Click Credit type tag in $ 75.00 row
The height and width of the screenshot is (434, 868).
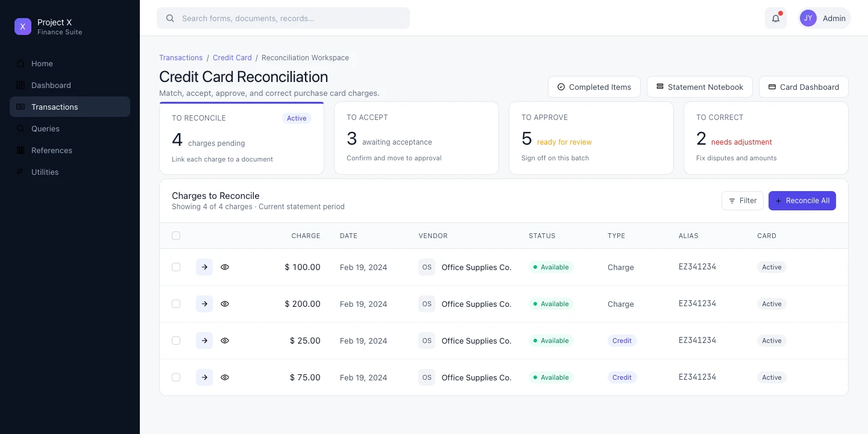click(622, 377)
